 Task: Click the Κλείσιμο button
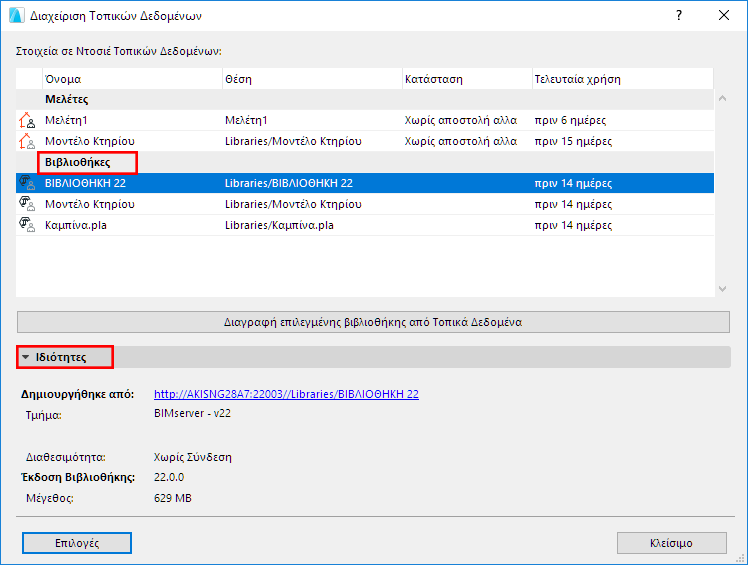(x=672, y=543)
